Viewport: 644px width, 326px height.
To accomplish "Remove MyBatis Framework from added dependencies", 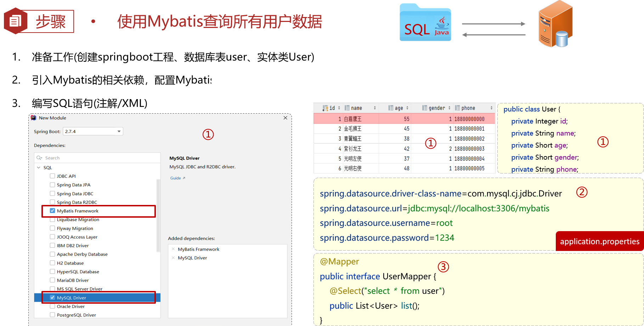I will coord(173,249).
